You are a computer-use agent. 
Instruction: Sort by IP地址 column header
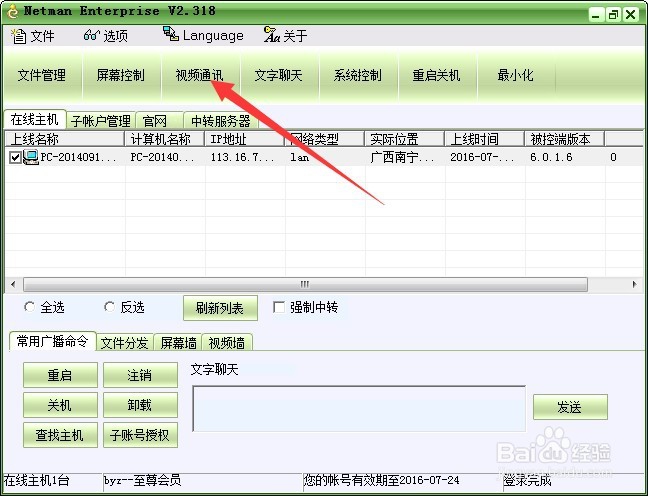coord(245,139)
